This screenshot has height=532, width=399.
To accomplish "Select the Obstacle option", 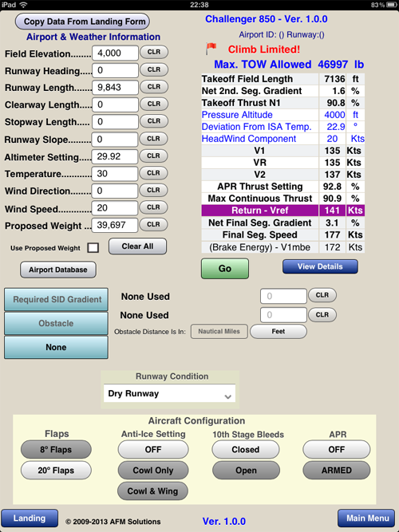I will [x=56, y=323].
